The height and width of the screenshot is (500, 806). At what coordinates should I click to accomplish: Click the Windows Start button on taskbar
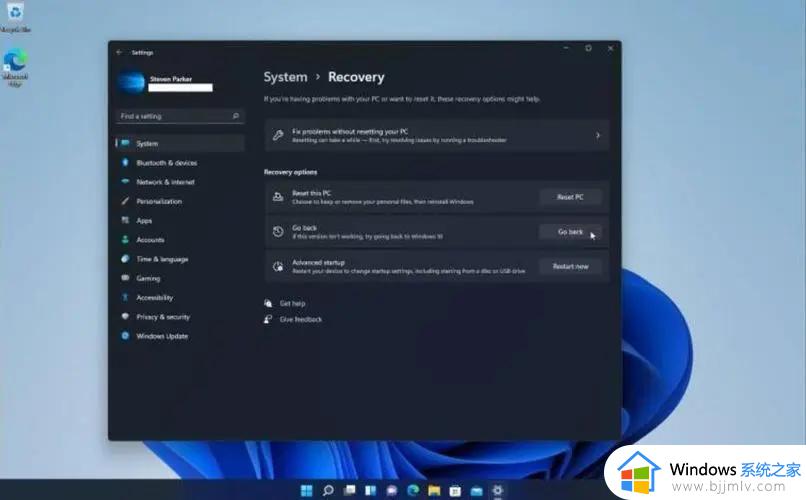click(306, 490)
